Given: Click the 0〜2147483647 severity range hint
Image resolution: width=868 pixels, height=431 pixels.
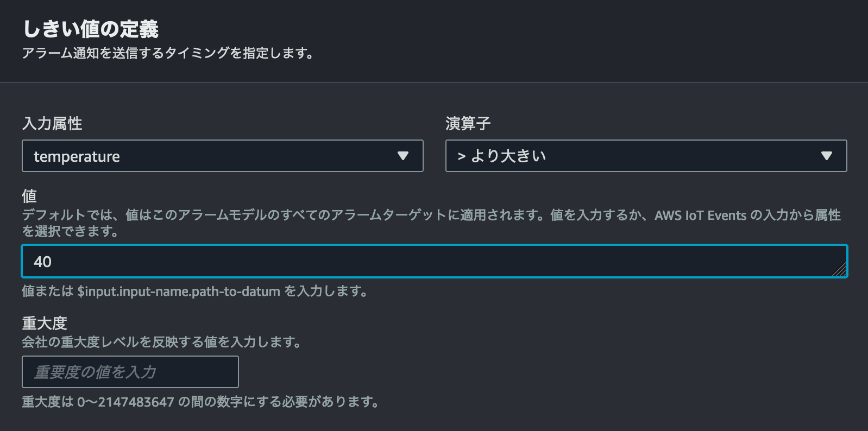Looking at the screenshot, I should [126, 402].
